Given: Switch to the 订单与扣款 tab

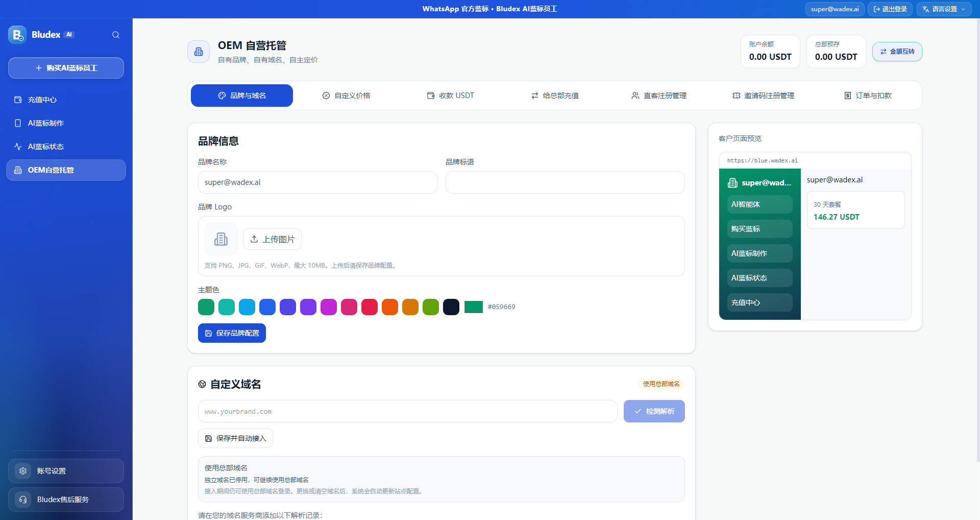Looking at the screenshot, I should 868,96.
